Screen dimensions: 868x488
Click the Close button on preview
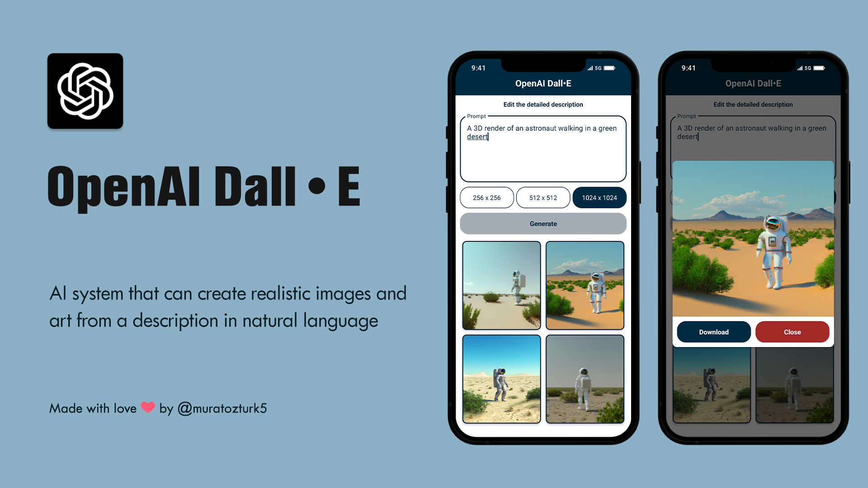tap(793, 332)
